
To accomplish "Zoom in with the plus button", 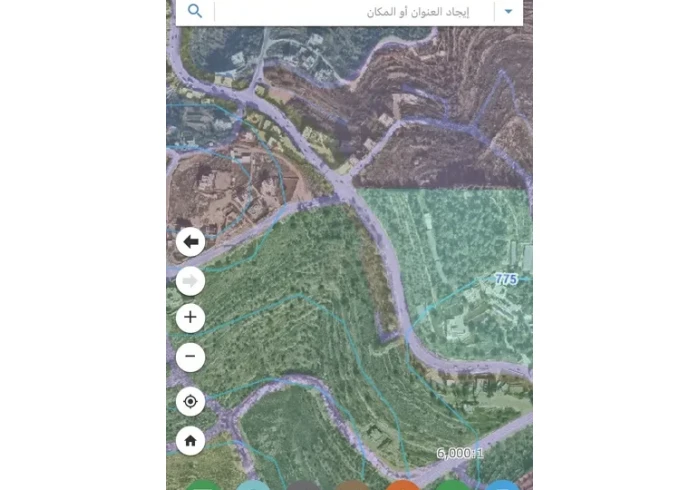I will [191, 318].
